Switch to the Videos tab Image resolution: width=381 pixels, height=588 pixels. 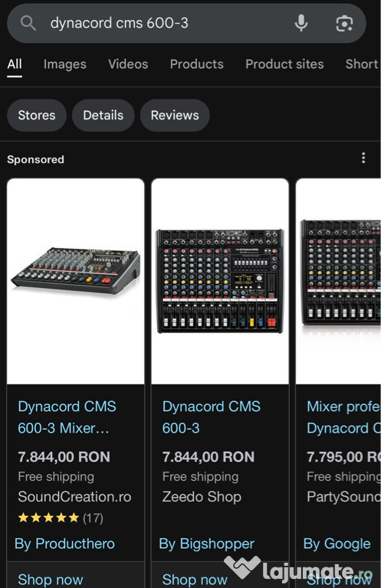point(128,64)
